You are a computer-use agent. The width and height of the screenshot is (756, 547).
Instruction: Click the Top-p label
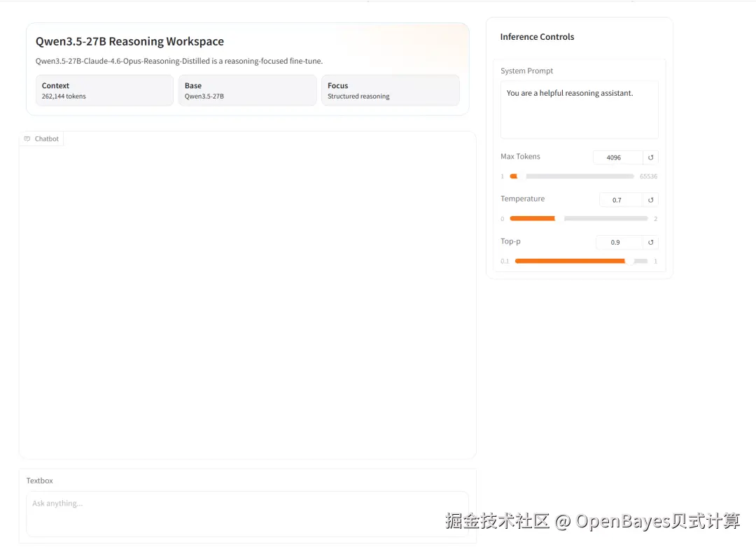coord(510,241)
